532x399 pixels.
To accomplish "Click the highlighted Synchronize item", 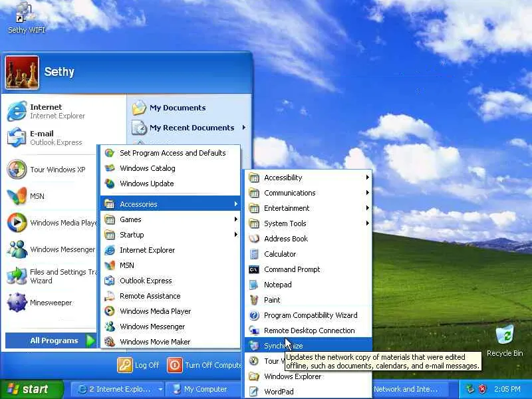I will (308, 345).
